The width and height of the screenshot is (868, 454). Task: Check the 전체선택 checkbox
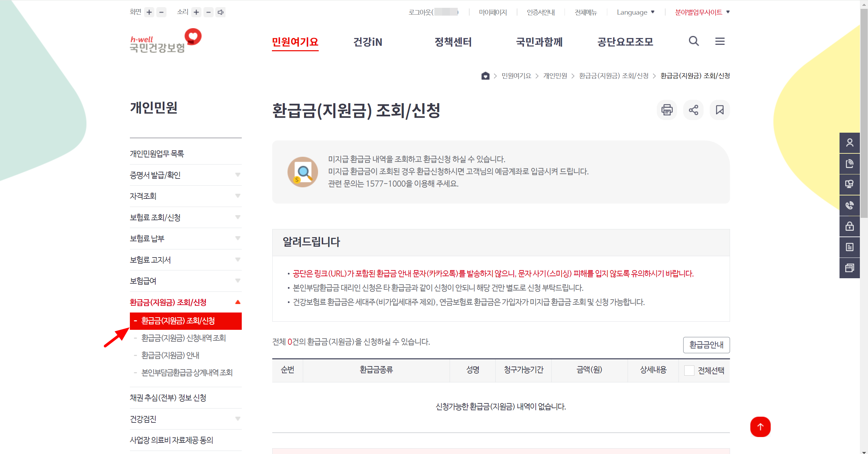(x=689, y=370)
